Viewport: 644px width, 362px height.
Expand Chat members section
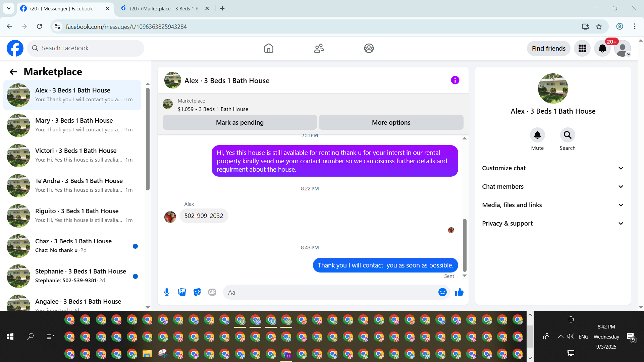(553, 187)
